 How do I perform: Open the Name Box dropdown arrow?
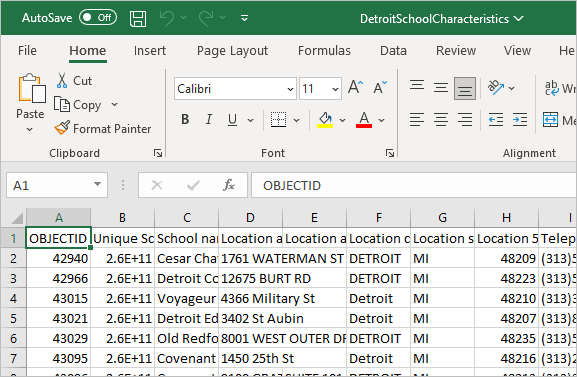point(98,184)
